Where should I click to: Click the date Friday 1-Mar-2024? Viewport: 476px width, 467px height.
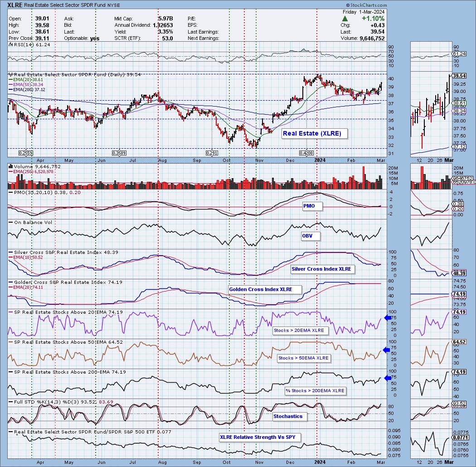[364, 12]
